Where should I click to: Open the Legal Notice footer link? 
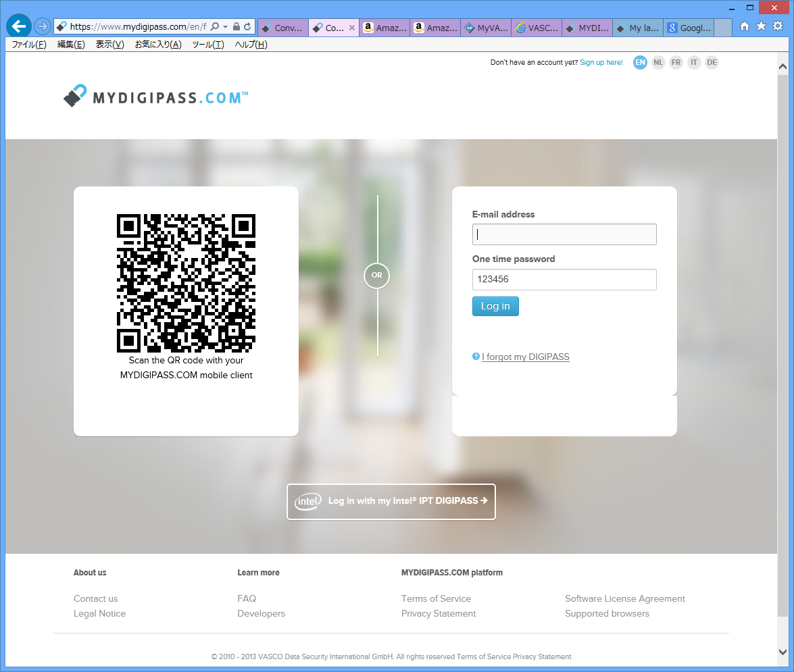click(x=99, y=613)
